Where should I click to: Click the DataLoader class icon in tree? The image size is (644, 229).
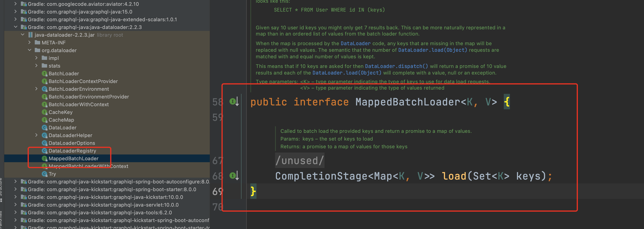pos(44,127)
